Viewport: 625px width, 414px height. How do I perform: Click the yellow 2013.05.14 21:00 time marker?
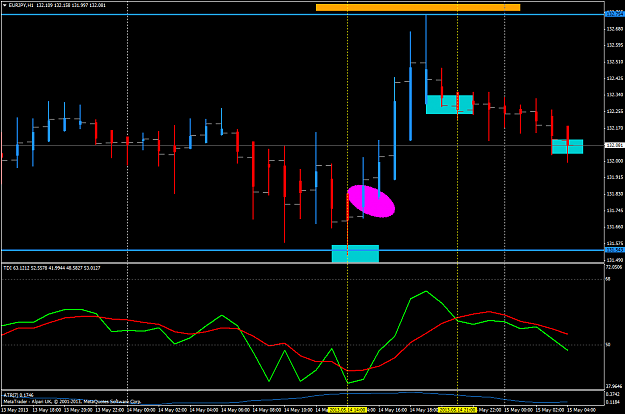457,410
